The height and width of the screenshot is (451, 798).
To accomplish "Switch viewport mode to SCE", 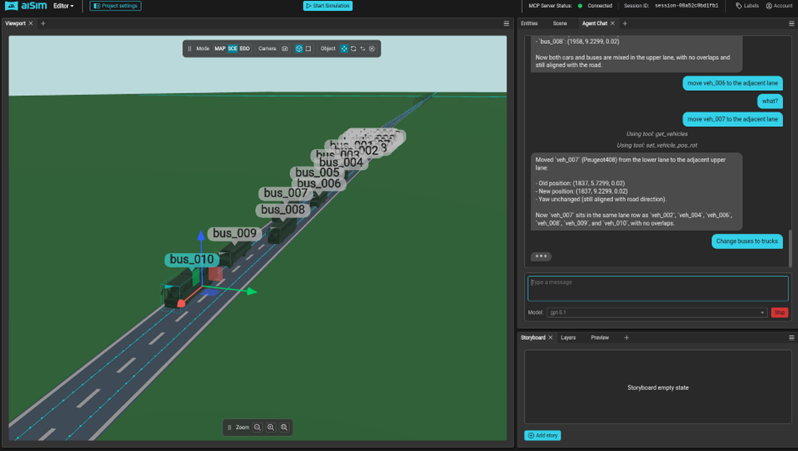I will pyautogui.click(x=233, y=49).
